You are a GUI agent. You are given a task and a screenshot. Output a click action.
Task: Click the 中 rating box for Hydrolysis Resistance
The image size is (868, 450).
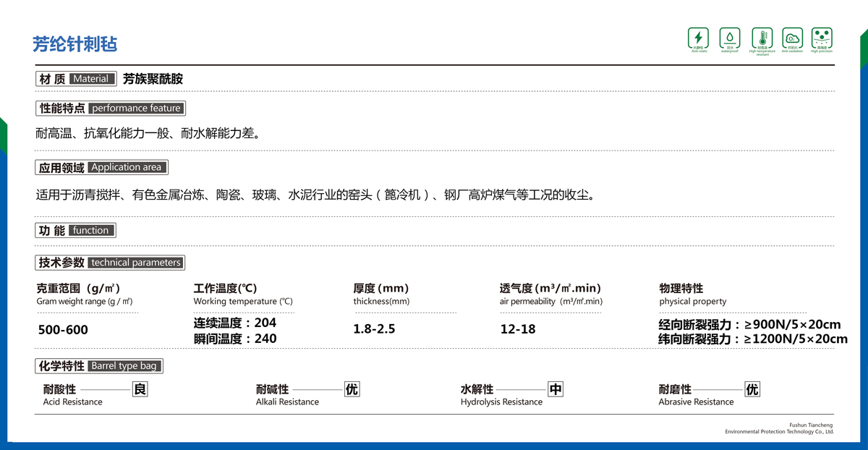click(555, 389)
